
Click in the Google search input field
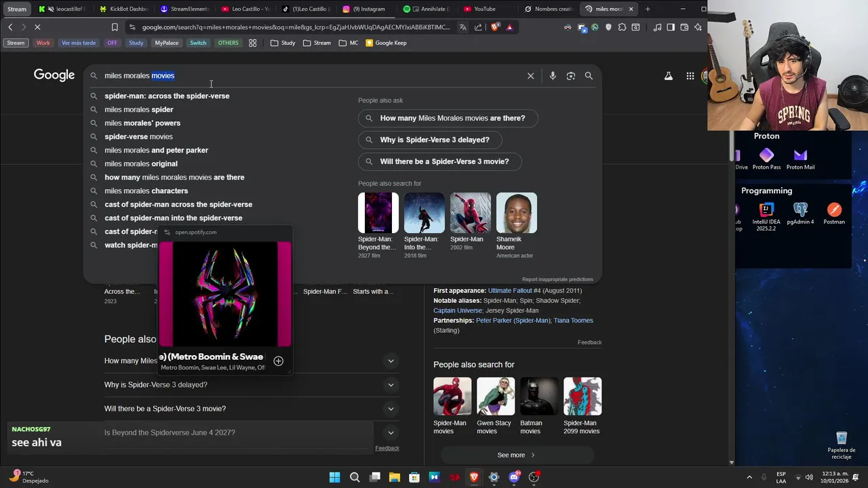[x=312, y=76]
